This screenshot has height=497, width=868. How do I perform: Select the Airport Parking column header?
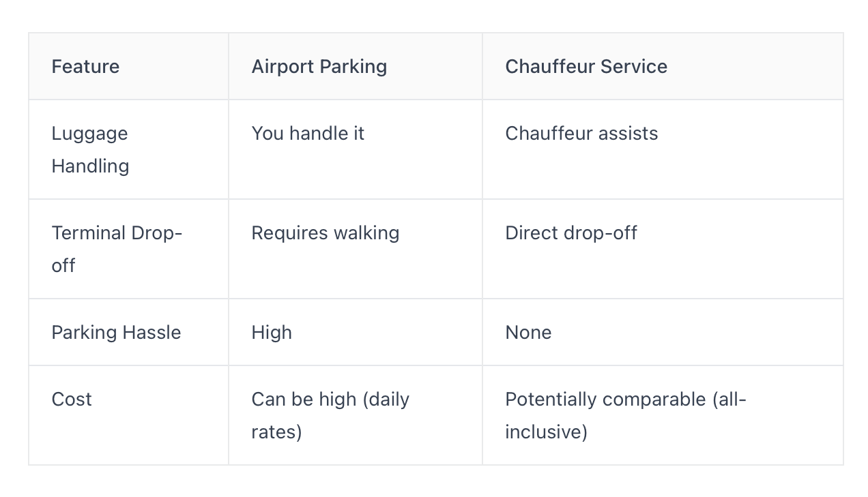(x=356, y=66)
